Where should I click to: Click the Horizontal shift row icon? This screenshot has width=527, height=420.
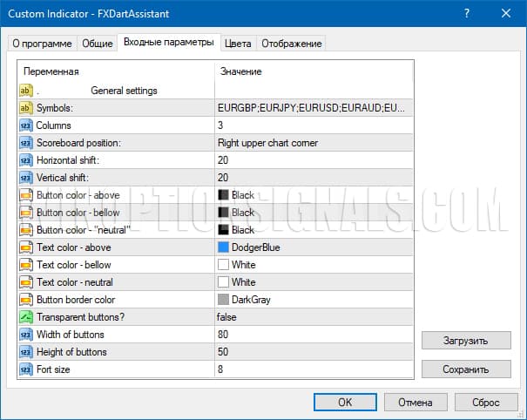coord(25,160)
